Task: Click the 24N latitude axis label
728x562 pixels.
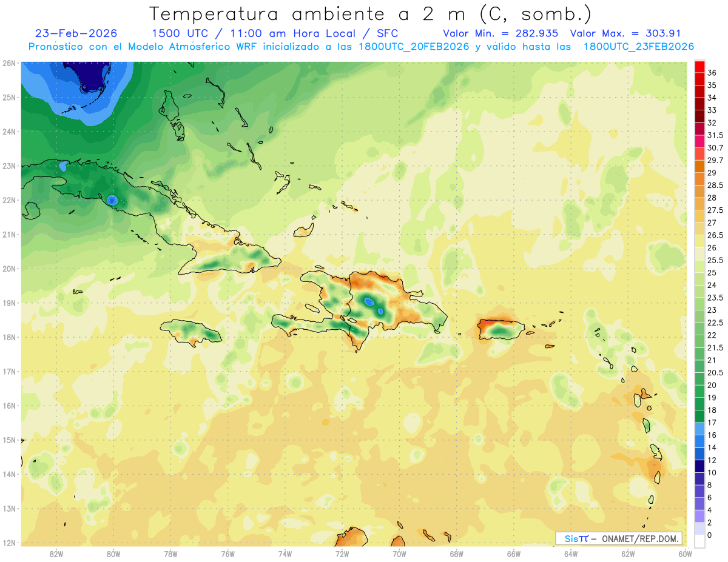Action: point(9,132)
